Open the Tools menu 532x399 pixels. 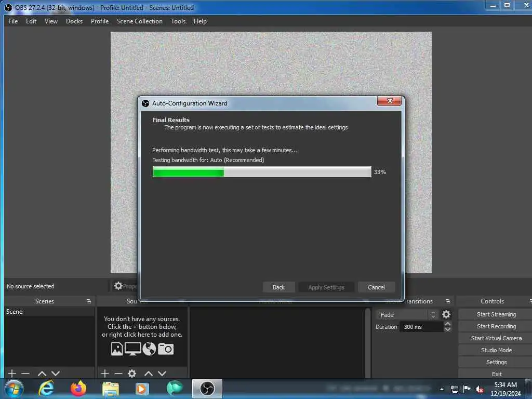(x=178, y=21)
